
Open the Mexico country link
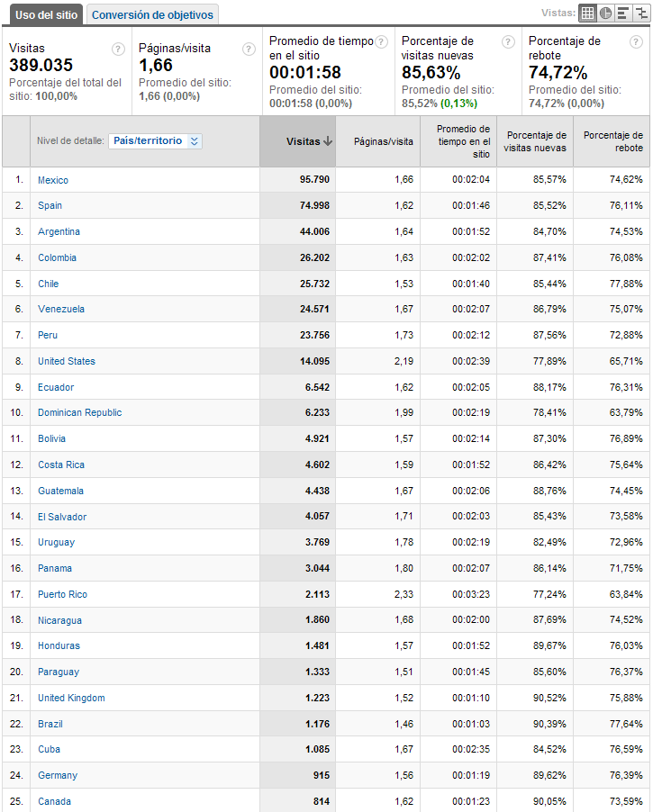click(53, 180)
